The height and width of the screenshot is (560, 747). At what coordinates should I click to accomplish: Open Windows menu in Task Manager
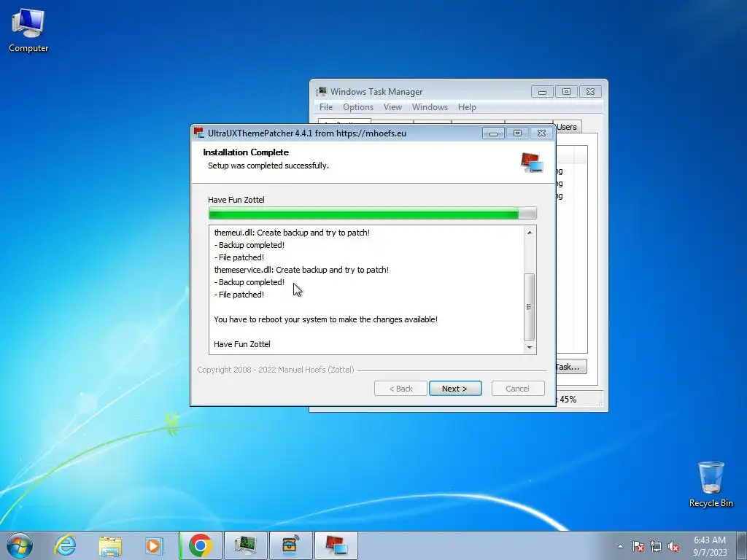(x=430, y=107)
